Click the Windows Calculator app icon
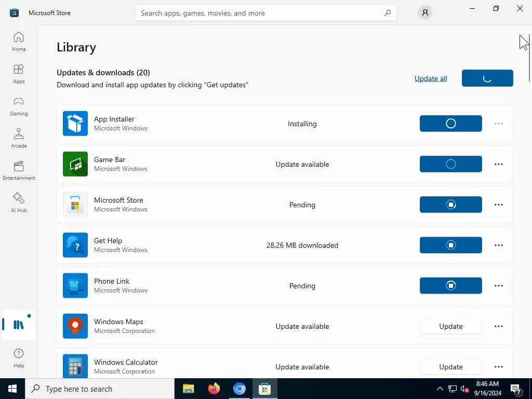The image size is (532, 399). (x=75, y=366)
